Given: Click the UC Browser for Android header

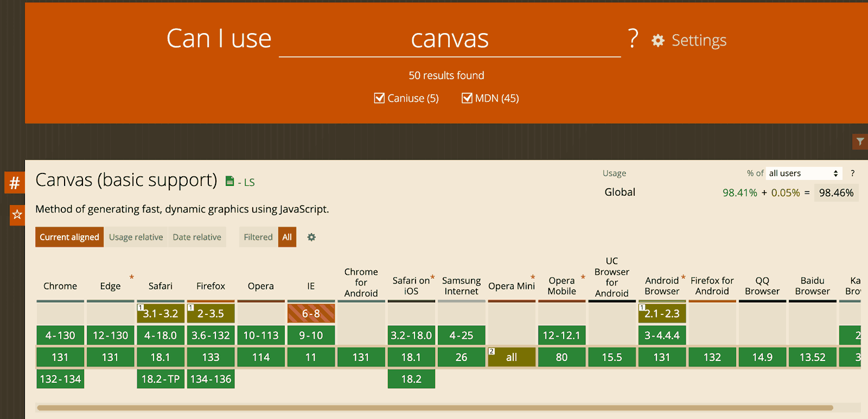Looking at the screenshot, I should click(612, 277).
